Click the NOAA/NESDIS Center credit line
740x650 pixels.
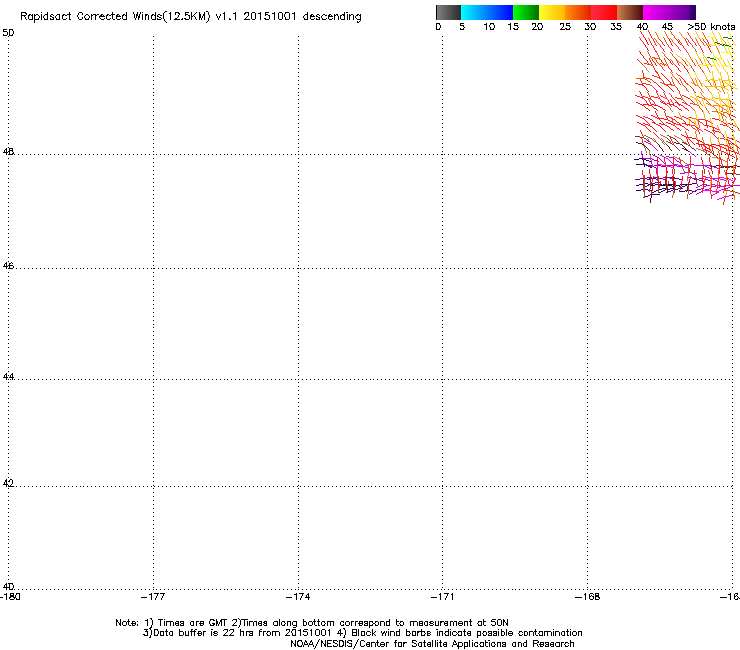(x=432, y=644)
